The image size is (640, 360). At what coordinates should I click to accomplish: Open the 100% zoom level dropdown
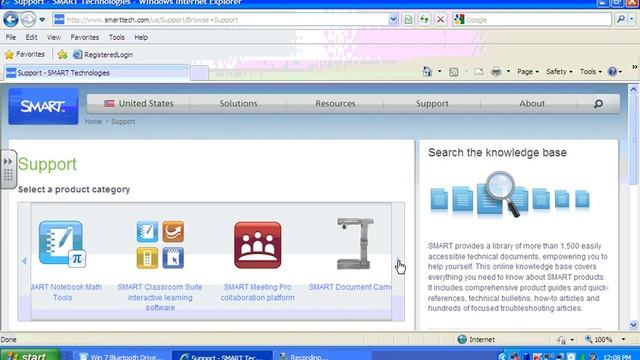point(623,340)
